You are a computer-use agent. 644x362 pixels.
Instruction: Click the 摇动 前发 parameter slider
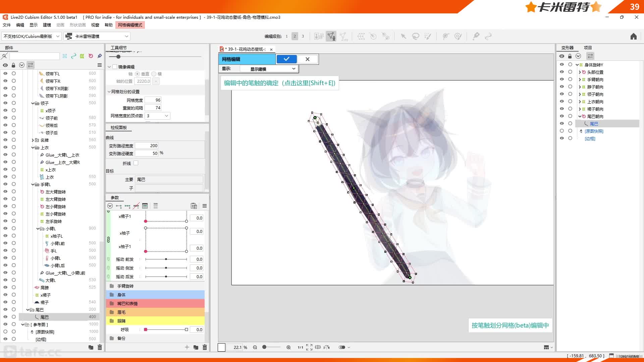166,259
